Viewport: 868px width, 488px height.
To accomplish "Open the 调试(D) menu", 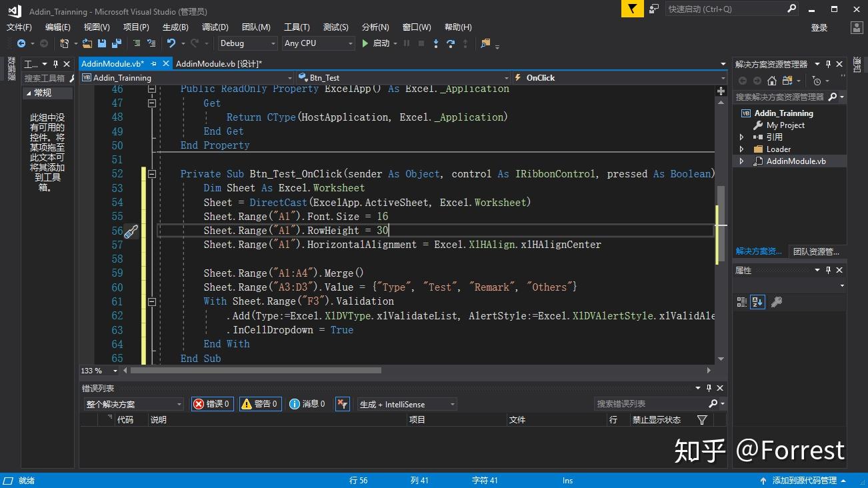I will (215, 27).
